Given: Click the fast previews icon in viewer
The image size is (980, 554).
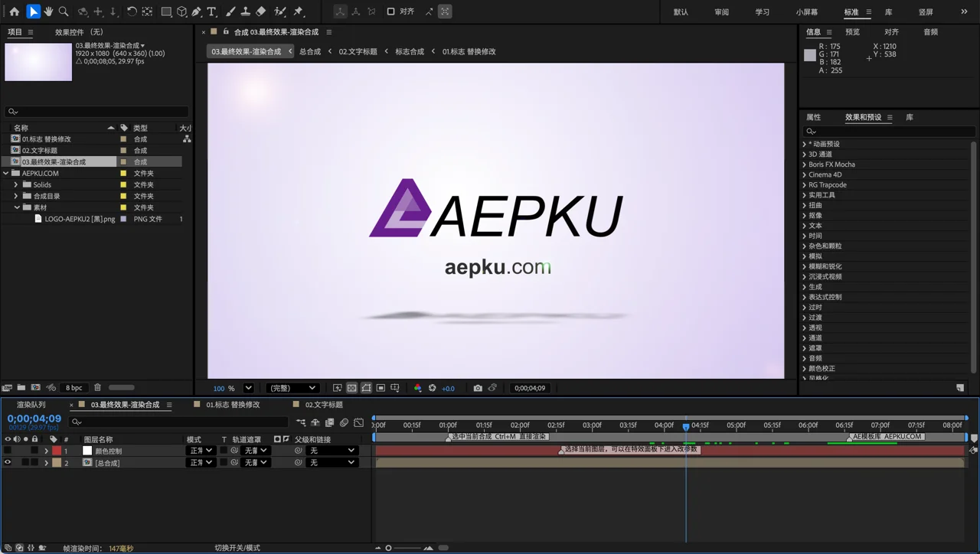Looking at the screenshot, I should 337,388.
